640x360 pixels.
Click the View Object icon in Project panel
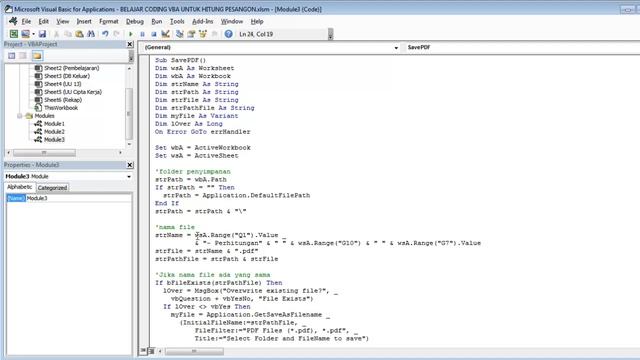tap(23, 56)
